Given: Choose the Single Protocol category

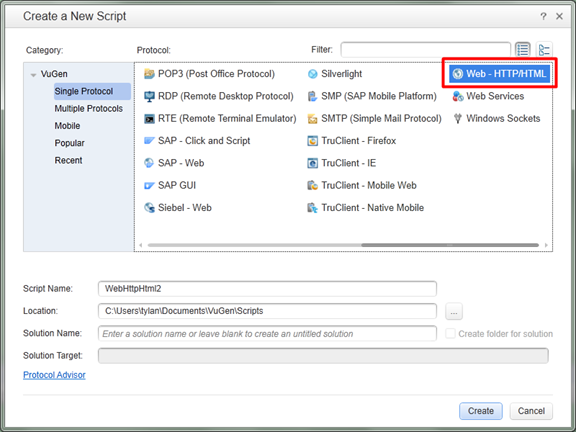Looking at the screenshot, I should [92, 91].
